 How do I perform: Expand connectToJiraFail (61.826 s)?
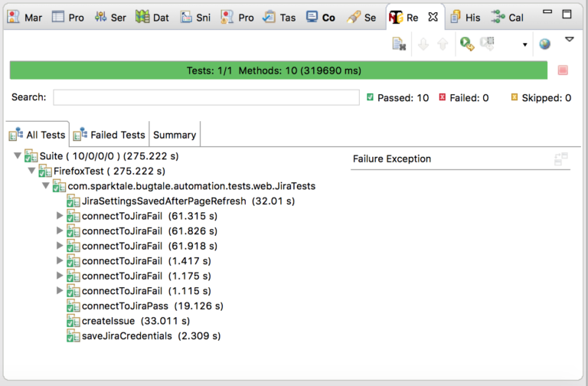[59, 231]
